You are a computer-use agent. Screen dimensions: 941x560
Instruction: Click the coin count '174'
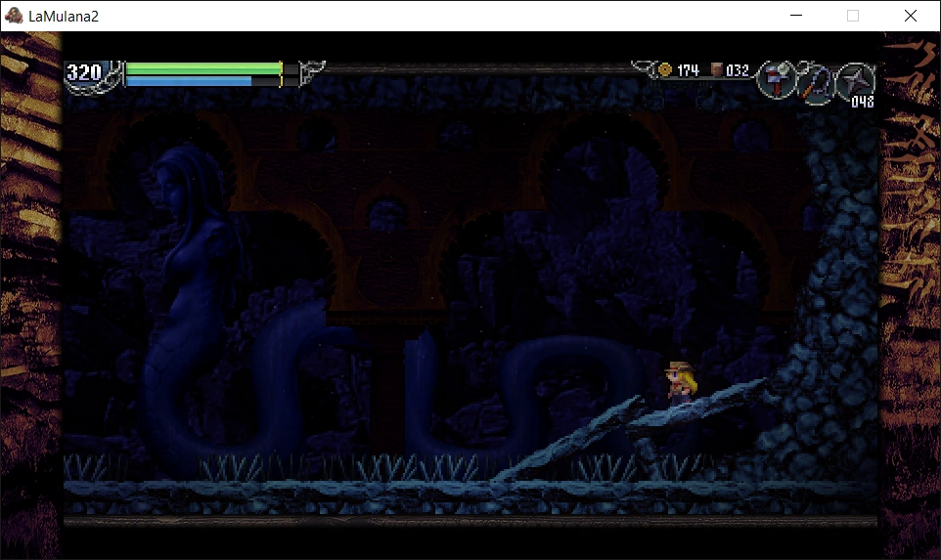pyautogui.click(x=688, y=70)
